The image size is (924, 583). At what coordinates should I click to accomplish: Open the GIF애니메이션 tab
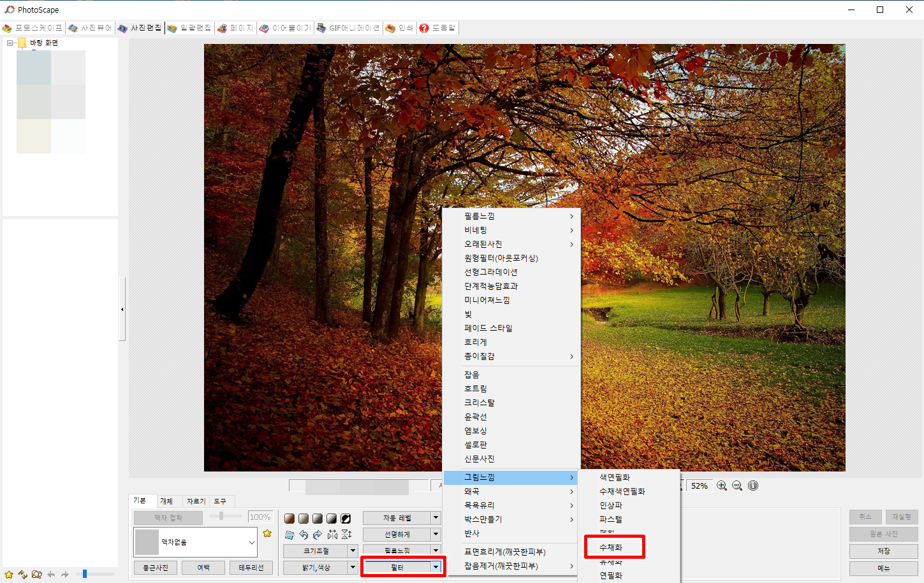pos(348,28)
